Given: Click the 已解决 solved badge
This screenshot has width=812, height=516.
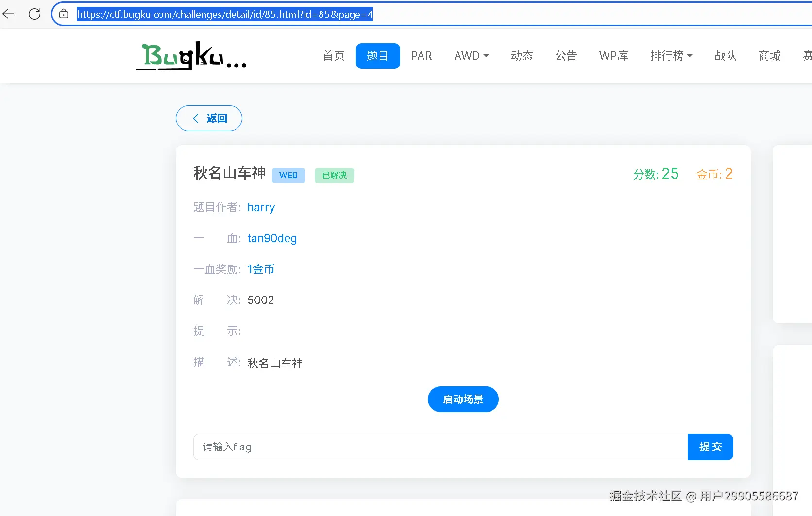Looking at the screenshot, I should pos(334,175).
